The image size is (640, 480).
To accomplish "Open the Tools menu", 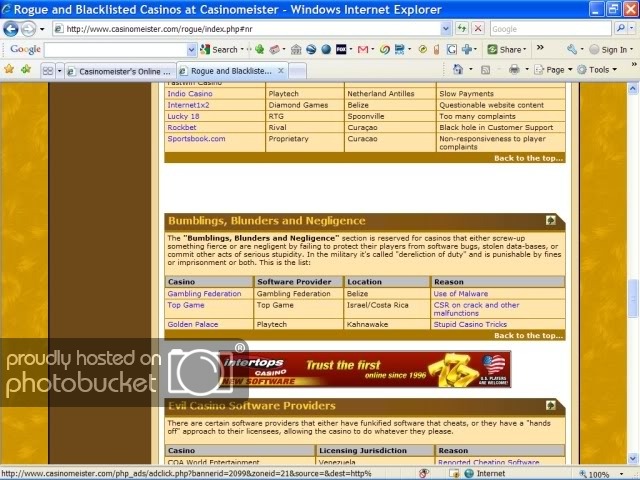I will coord(597,70).
